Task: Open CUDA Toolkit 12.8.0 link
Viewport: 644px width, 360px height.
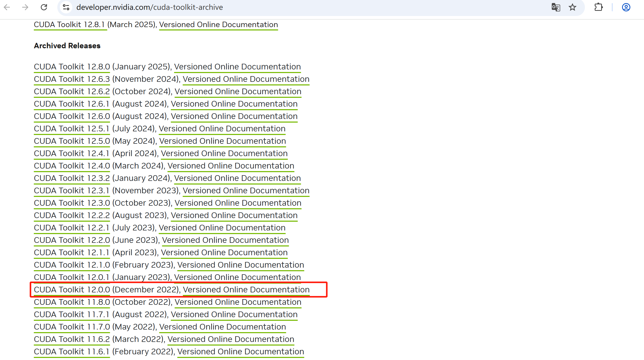Action: click(x=72, y=67)
